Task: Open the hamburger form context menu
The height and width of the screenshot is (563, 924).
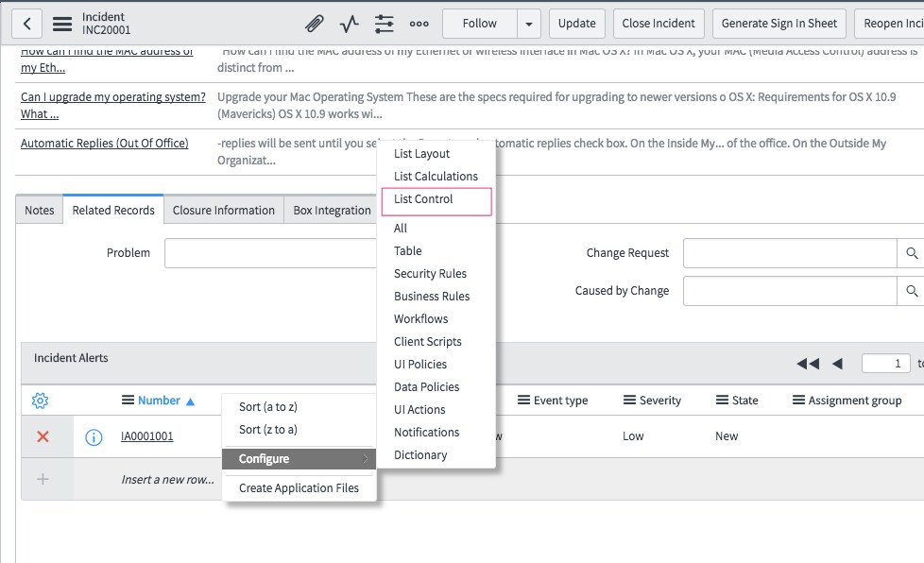Action: [61, 24]
